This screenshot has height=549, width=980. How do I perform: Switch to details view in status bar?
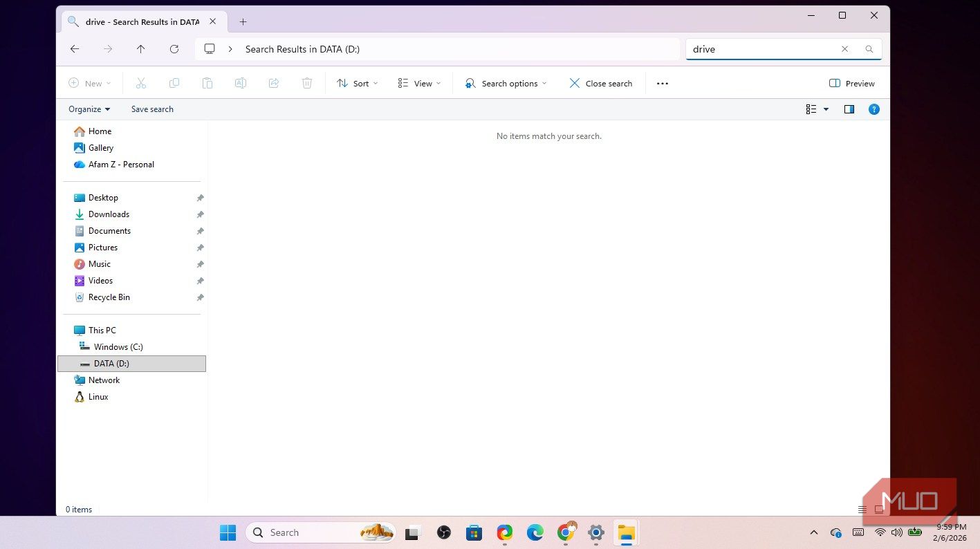click(x=862, y=510)
